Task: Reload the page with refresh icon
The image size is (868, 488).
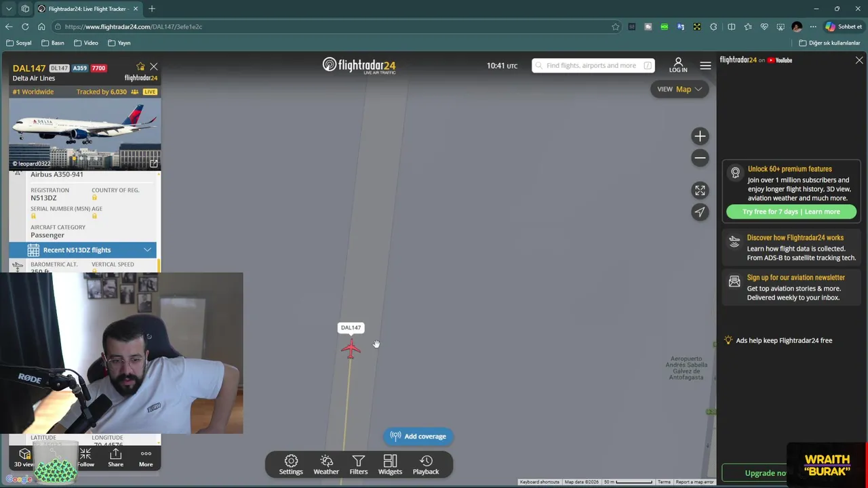Action: pos(25,26)
